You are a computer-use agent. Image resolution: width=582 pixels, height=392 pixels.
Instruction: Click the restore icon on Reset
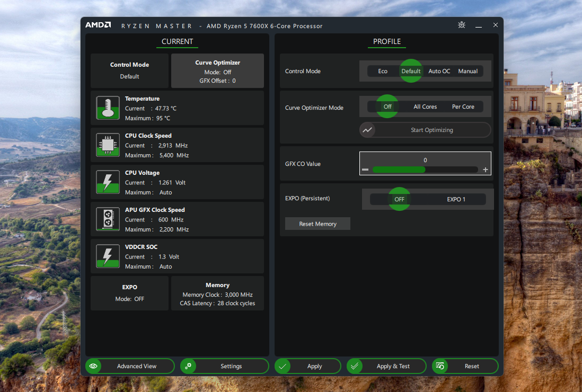440,366
